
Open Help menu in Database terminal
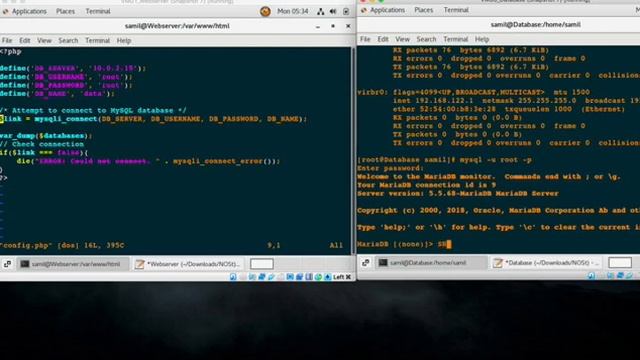click(x=482, y=39)
